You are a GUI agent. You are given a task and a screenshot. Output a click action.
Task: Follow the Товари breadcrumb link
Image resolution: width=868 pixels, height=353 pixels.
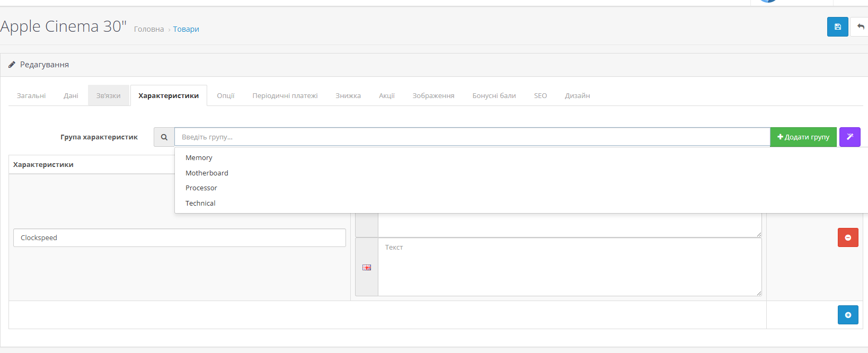tap(186, 29)
